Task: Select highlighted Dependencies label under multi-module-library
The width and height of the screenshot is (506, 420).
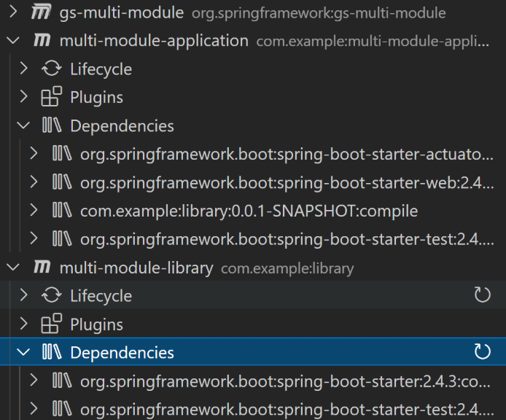Action: pos(122,352)
